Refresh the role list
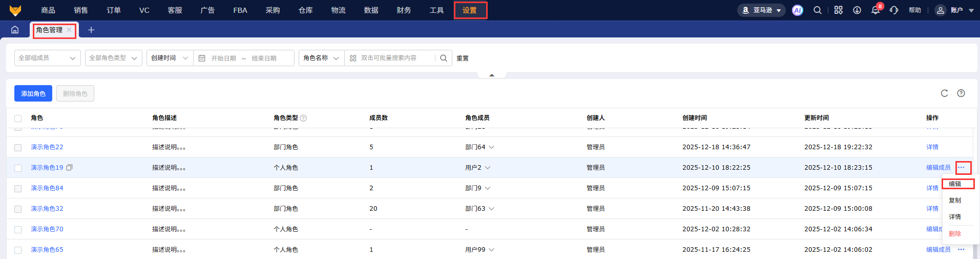This screenshot has height=259, width=980. [944, 93]
